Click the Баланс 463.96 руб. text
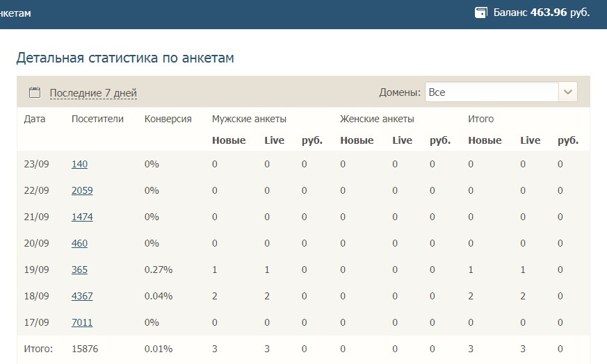The image size is (607, 364). point(541,13)
